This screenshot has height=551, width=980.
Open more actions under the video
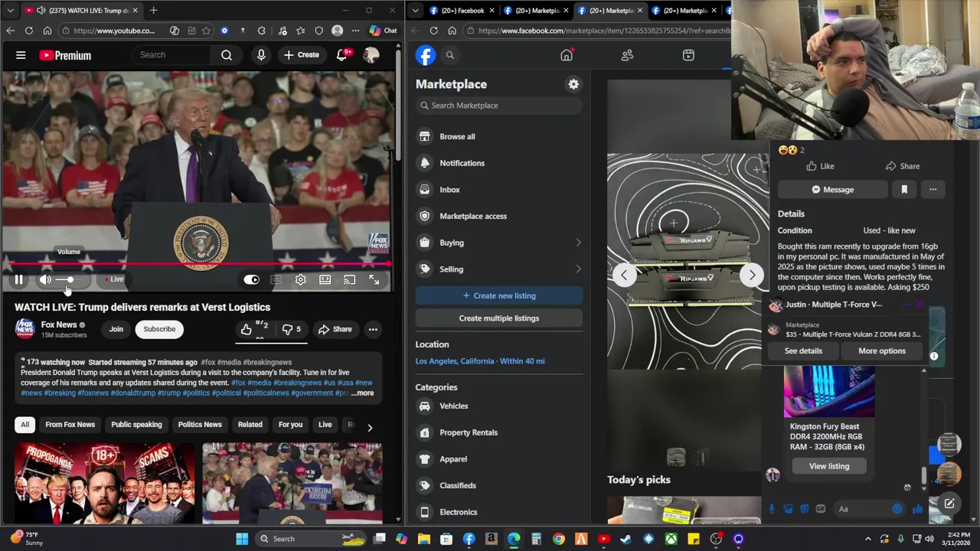tap(373, 329)
